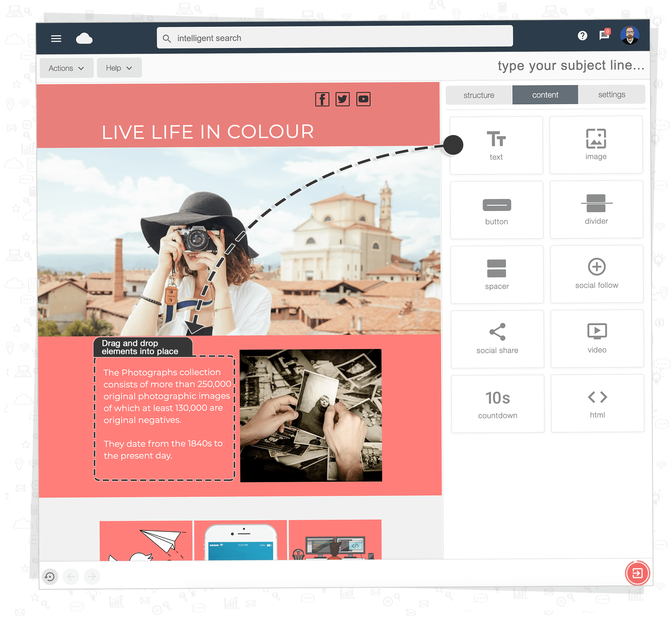Screen dimensions: 672x619
Task: Select the social share element icon
Action: coord(497,333)
